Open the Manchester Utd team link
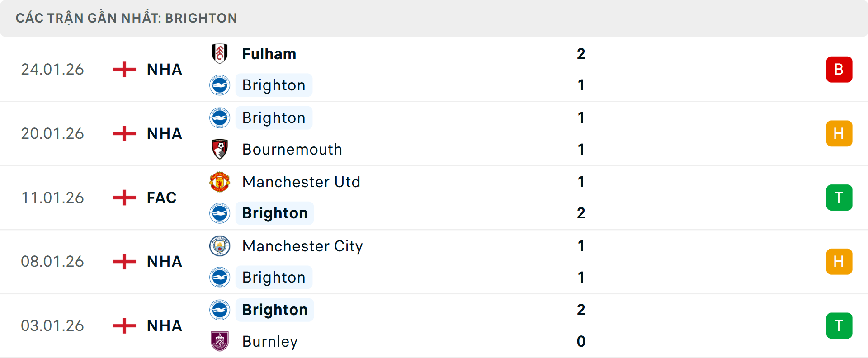Screen dimensions: 868x358 click(x=301, y=182)
